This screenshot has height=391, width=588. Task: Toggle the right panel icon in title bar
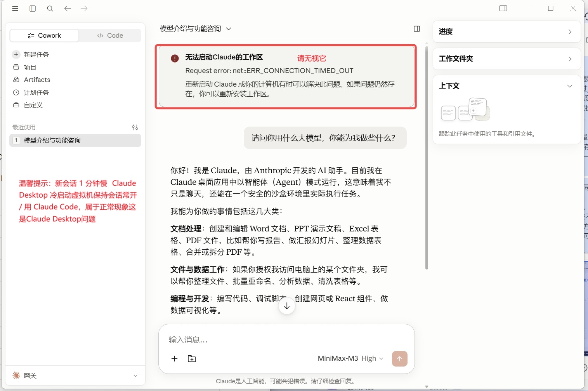(503, 9)
